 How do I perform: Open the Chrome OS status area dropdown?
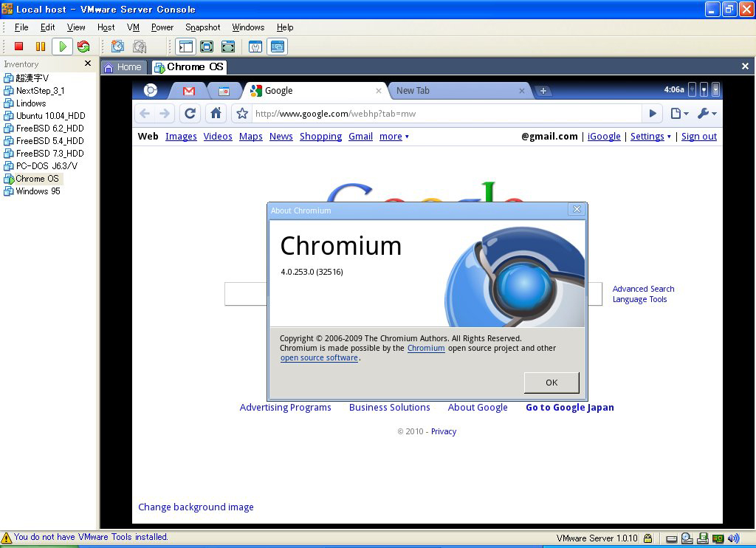pos(715,89)
